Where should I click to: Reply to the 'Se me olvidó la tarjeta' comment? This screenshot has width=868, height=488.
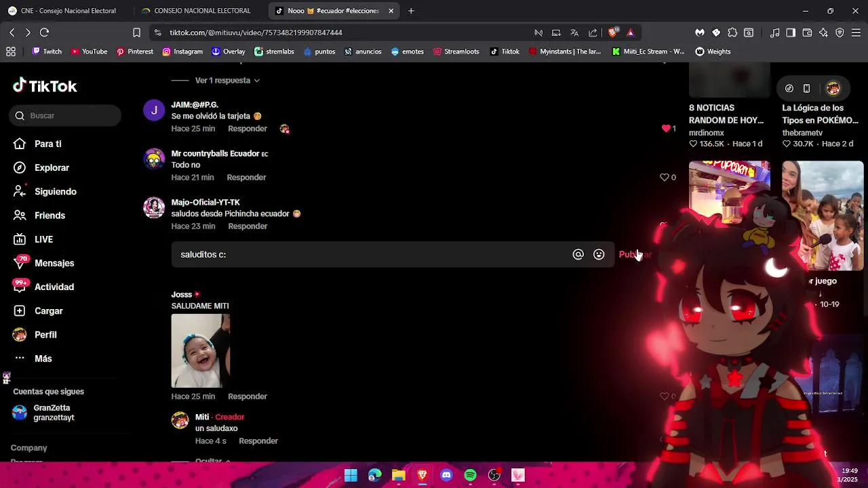pyautogui.click(x=248, y=129)
